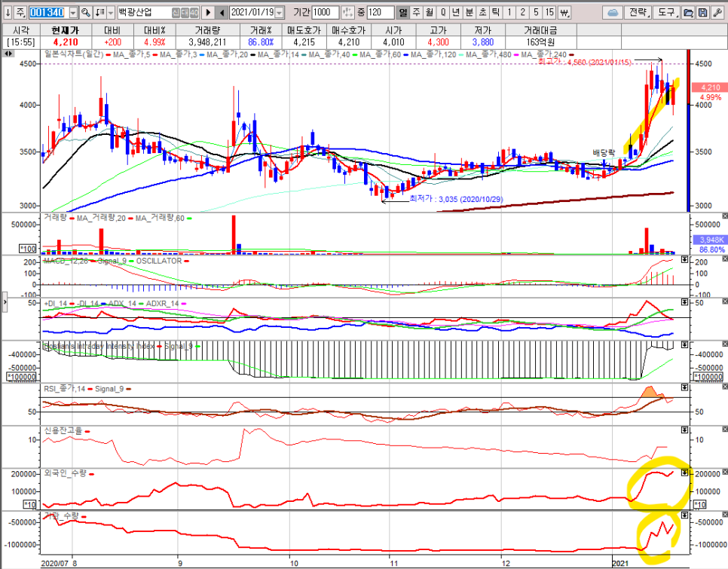Select Q quarterly chart period
This screenshot has width=728, height=569.
coord(443,12)
